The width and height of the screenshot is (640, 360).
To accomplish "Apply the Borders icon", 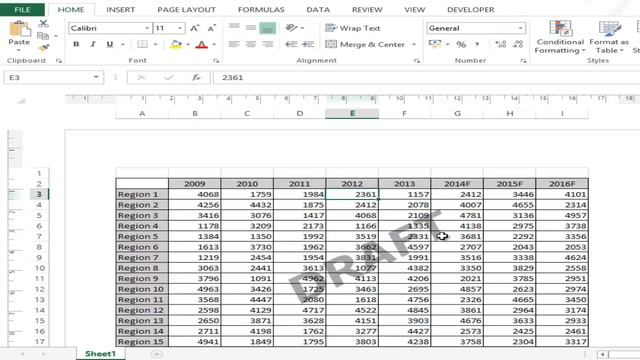I will 142,44.
